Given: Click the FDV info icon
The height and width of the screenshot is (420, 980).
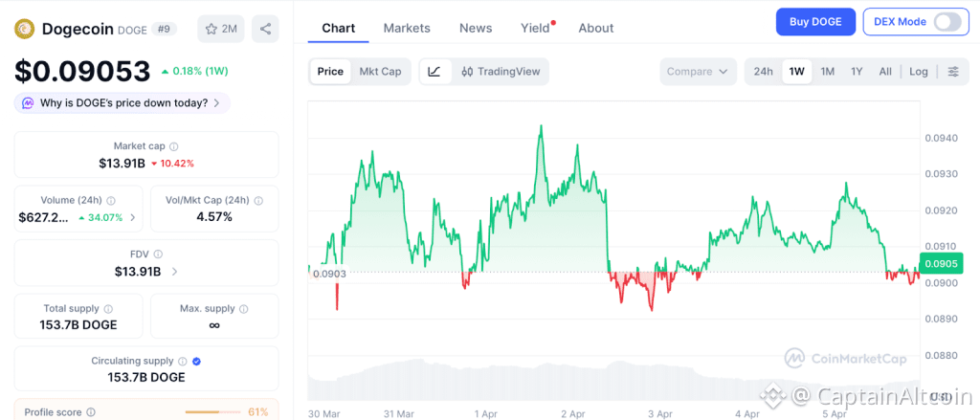Looking at the screenshot, I should 158,254.
